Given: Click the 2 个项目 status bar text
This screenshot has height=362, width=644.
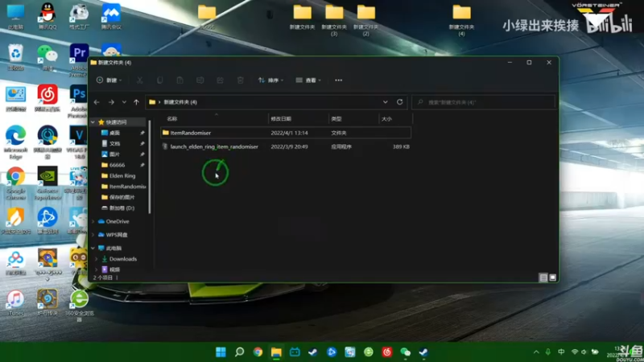Looking at the screenshot, I should point(103,278).
